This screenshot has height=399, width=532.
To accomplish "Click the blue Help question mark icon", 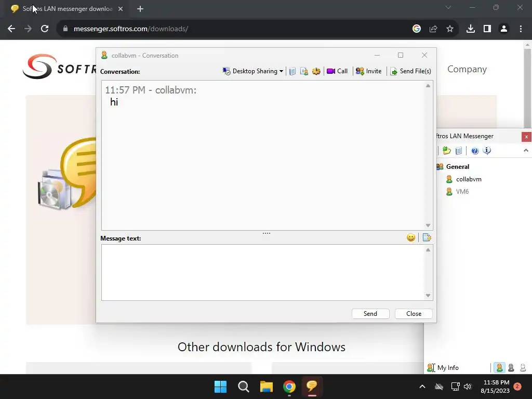I will coord(475,151).
